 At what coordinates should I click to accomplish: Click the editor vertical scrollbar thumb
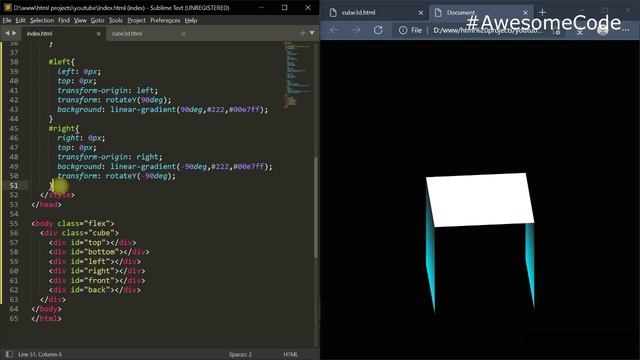click(x=316, y=207)
